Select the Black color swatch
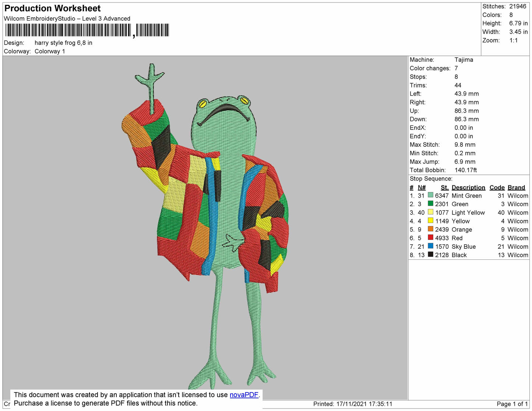This screenshot has width=532, height=411. click(430, 254)
